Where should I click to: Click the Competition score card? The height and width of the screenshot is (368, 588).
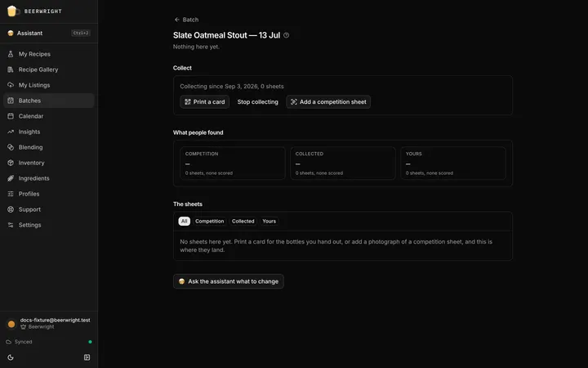coord(233,163)
